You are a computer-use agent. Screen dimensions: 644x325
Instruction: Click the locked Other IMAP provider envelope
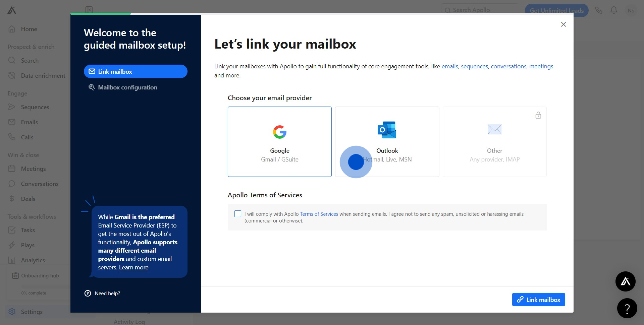494,129
